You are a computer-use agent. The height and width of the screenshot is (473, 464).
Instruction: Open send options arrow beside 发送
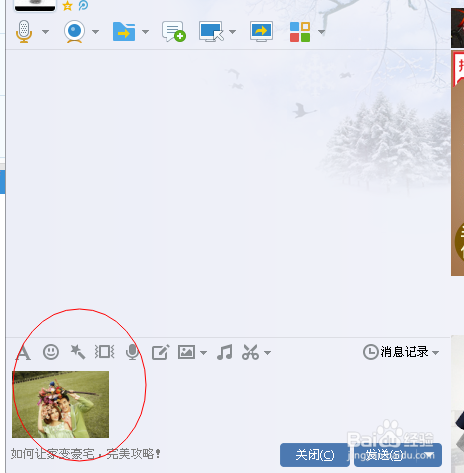(429, 455)
